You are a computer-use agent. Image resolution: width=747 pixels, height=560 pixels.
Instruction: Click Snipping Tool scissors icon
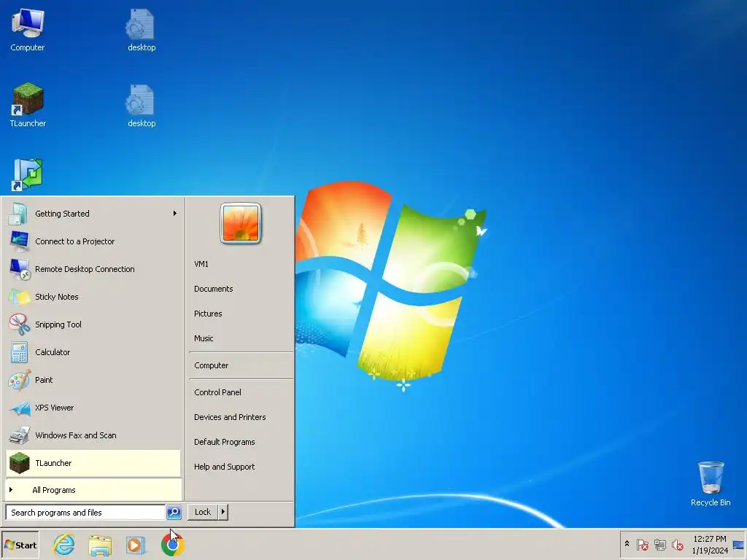[19, 324]
